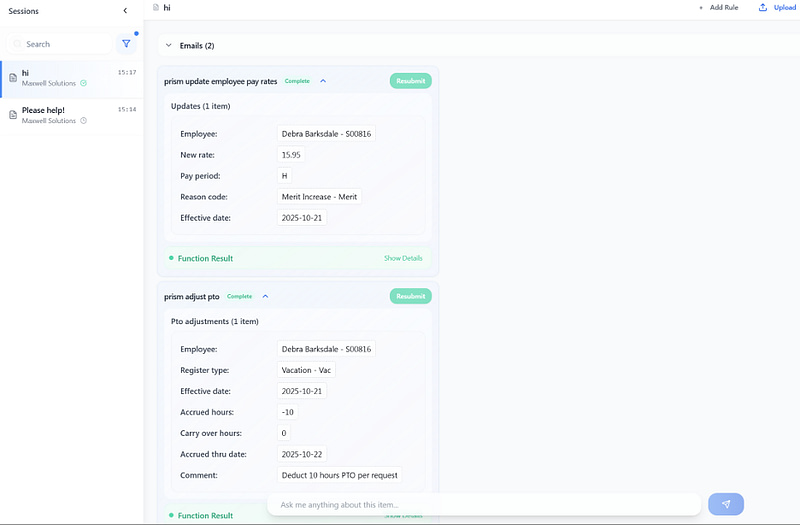Click the green check status icon on 'hi' session

pos(83,83)
